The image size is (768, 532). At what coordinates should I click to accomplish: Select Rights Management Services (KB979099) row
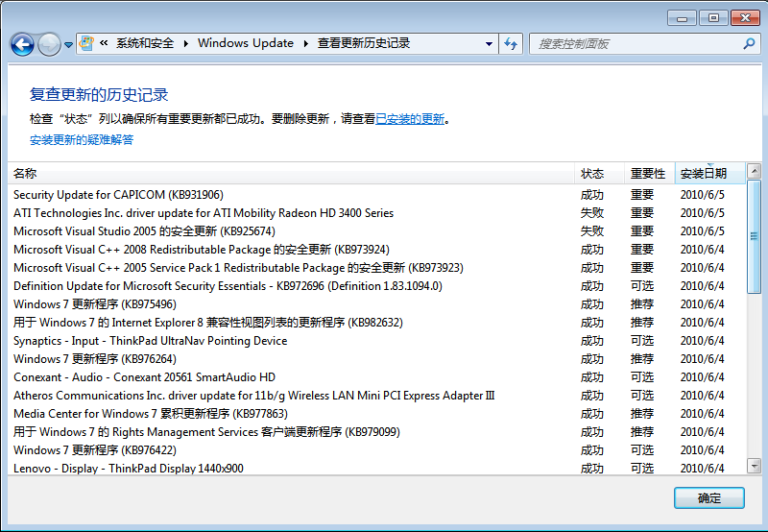[377, 432]
